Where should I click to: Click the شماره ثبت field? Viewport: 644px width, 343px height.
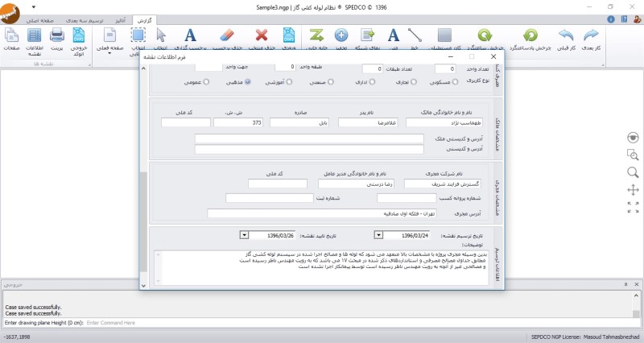(x=270, y=198)
